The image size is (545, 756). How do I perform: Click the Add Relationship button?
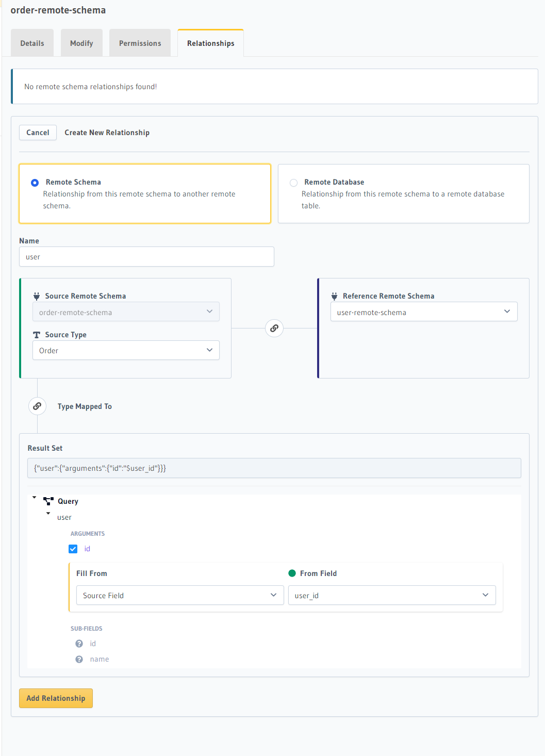[56, 698]
